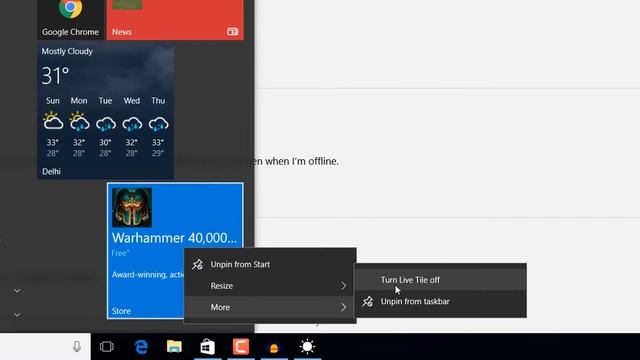The width and height of the screenshot is (640, 360).
Task: Click the Cortana search box
Action: (45, 347)
